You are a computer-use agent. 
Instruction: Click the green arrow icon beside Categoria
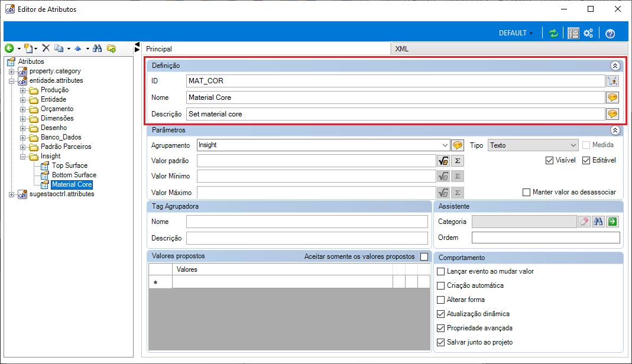(x=612, y=222)
